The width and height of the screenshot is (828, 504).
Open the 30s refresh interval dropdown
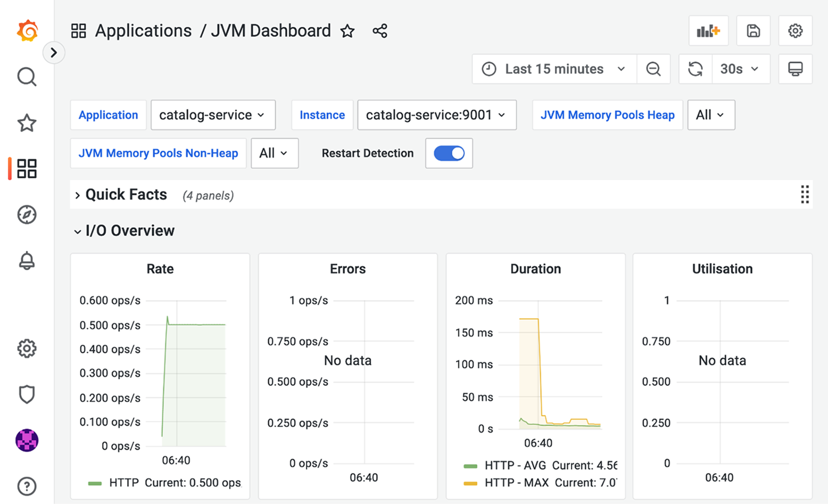tap(740, 69)
